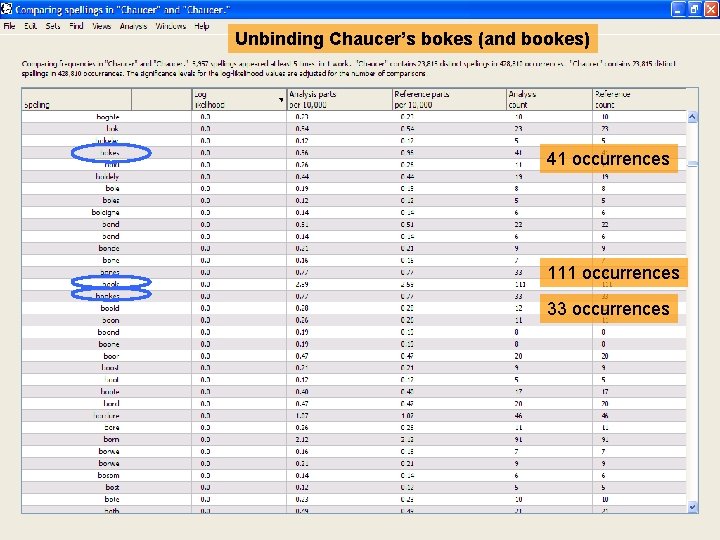
Task: Open the Sets menu
Action: [53, 26]
